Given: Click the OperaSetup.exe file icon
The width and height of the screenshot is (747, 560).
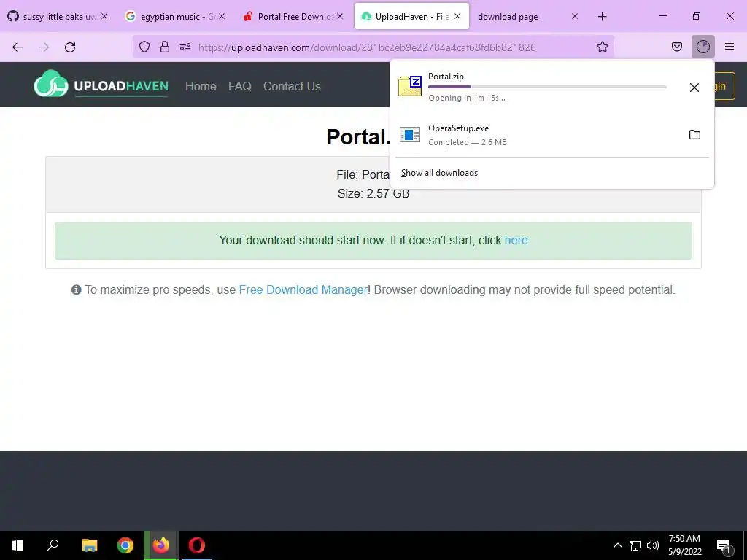Looking at the screenshot, I should [410, 135].
